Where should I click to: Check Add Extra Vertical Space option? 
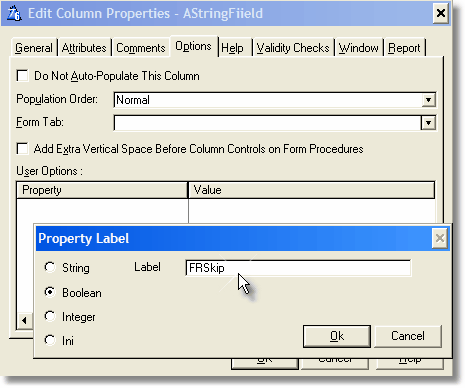click(x=23, y=149)
